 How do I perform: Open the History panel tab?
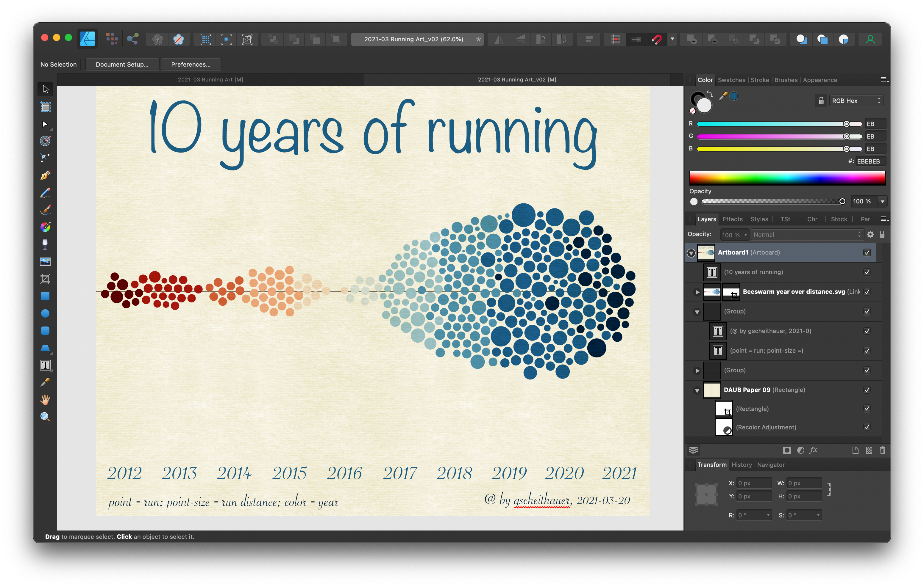point(741,465)
